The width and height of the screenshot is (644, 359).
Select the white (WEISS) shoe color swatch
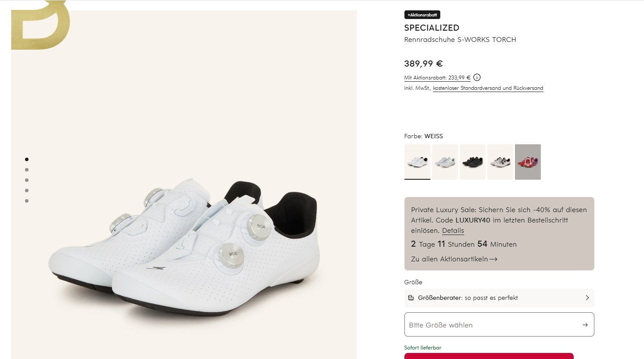tap(417, 162)
